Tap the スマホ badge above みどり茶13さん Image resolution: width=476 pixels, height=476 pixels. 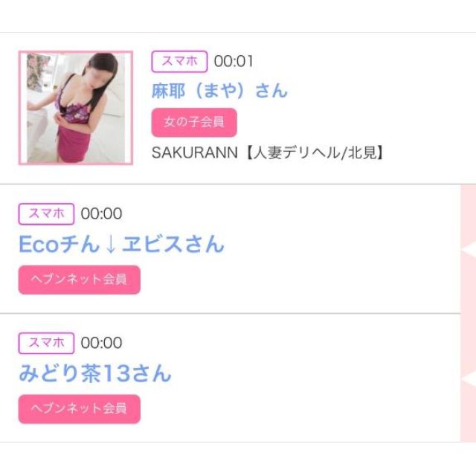coord(46,343)
